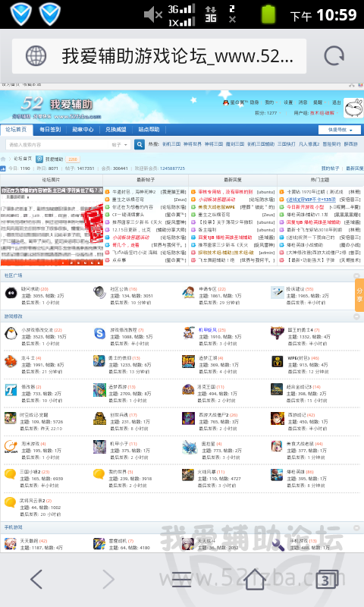Image resolution: width=364 pixels, height=607 pixels.
Task: Expand the 快捷导航 quick navigation dropdown
Action: (x=340, y=130)
